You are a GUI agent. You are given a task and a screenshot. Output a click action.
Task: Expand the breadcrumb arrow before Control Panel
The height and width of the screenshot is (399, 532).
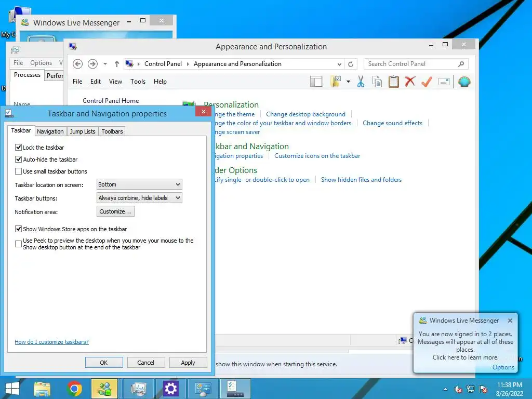(x=138, y=64)
